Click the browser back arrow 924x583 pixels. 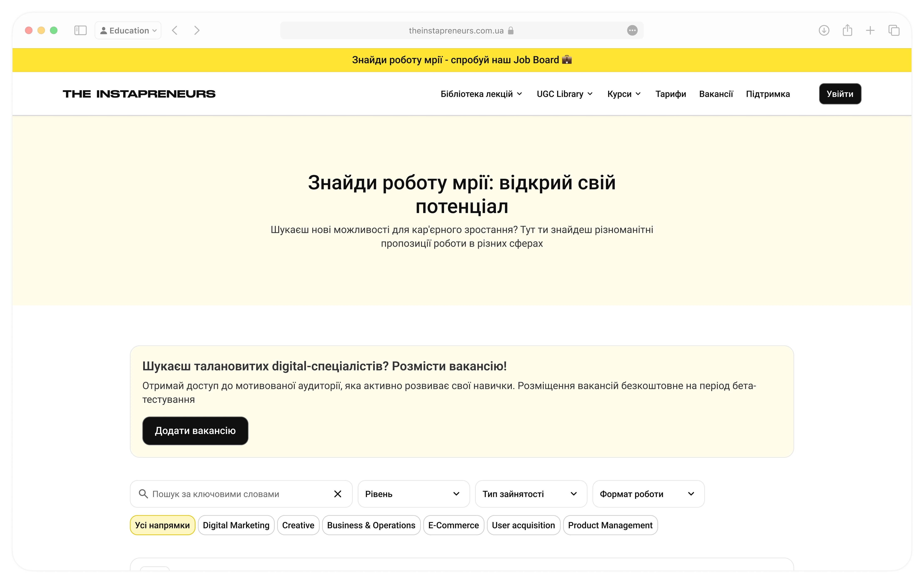(x=175, y=30)
